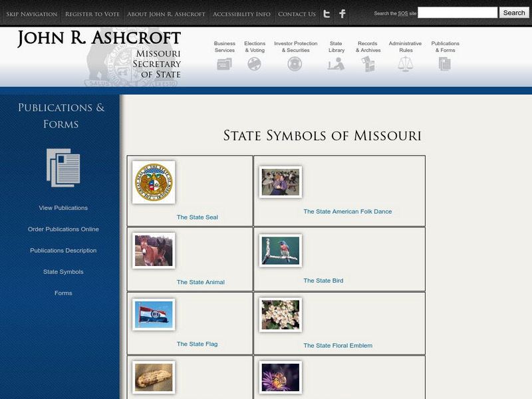532x399 pixels.
Task: Open the fossil-like brown object thumbnail
Action: click(154, 377)
